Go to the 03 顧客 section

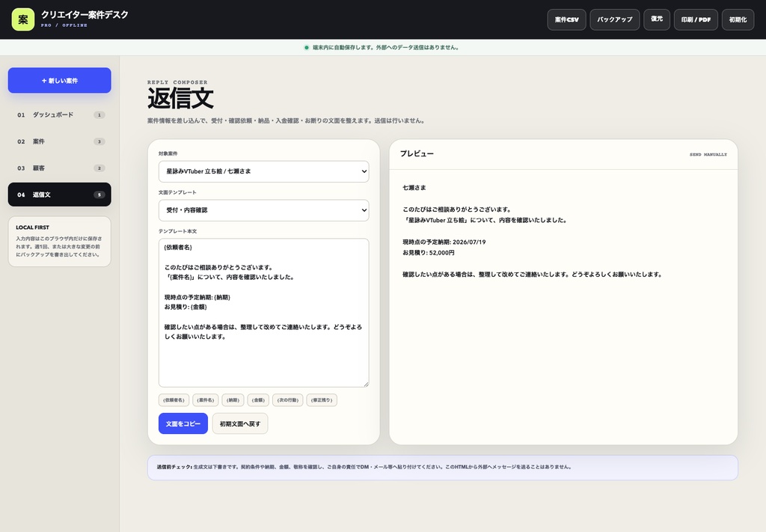pos(60,168)
